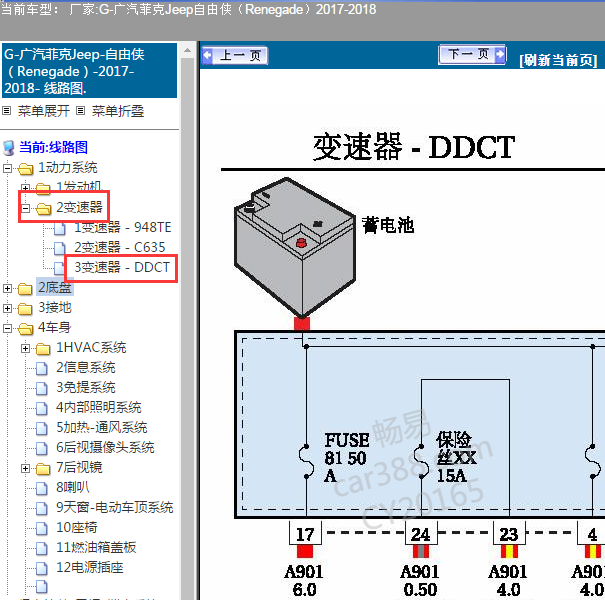Collapse the 4车身 tree node
Image resolution: width=605 pixels, height=600 pixels.
pyautogui.click(x=7, y=328)
